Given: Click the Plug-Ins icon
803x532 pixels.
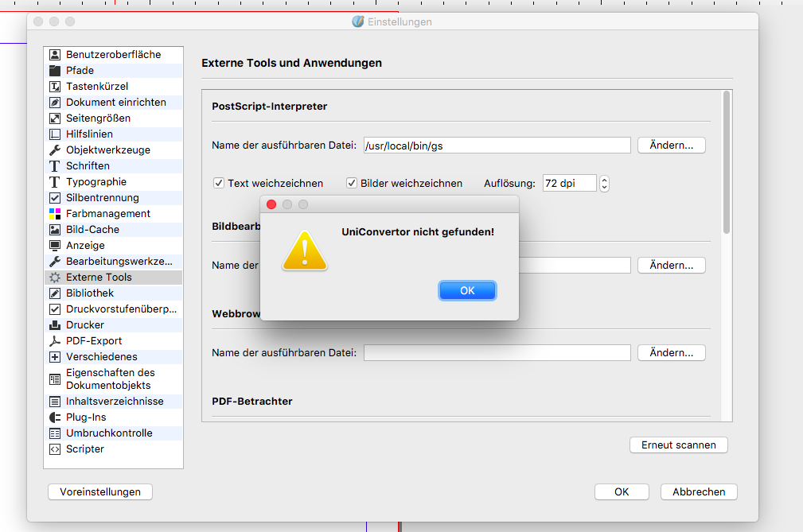Looking at the screenshot, I should pos(55,417).
